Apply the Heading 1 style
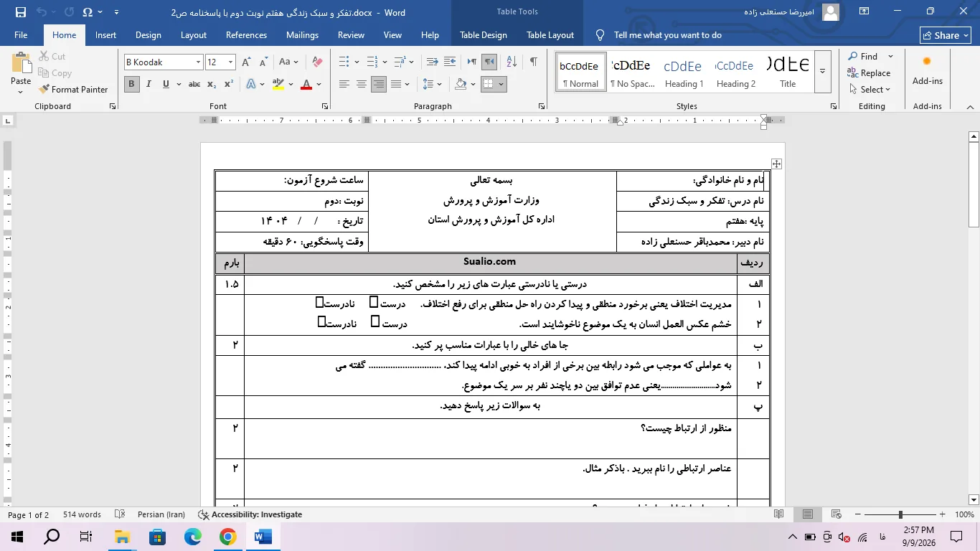 pyautogui.click(x=683, y=71)
